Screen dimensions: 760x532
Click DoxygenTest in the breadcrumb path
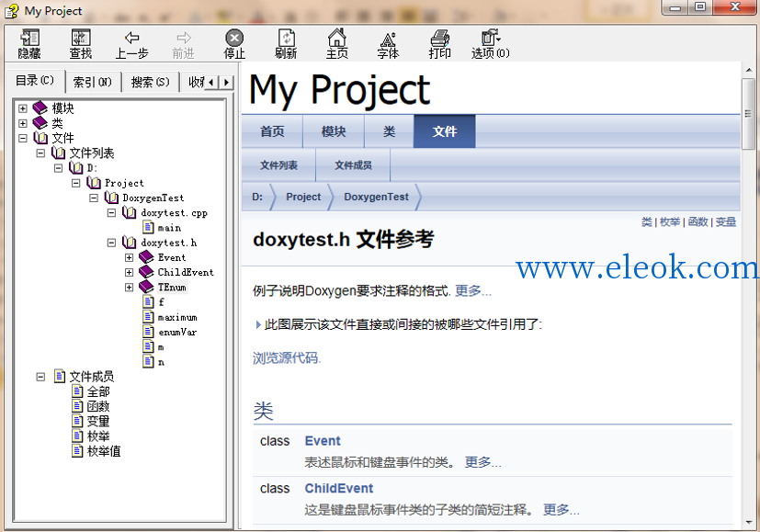tap(376, 197)
